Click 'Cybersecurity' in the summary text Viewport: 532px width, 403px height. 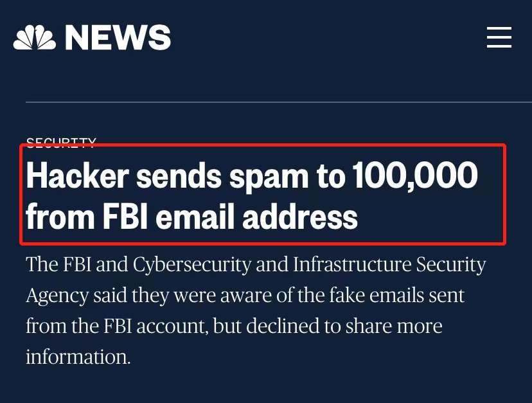191,265
